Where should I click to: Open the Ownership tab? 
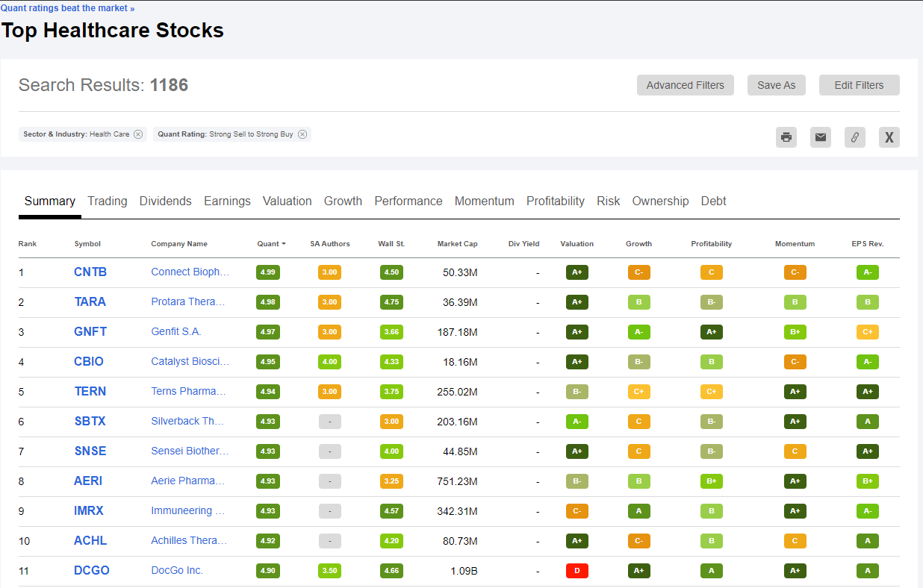click(x=661, y=201)
